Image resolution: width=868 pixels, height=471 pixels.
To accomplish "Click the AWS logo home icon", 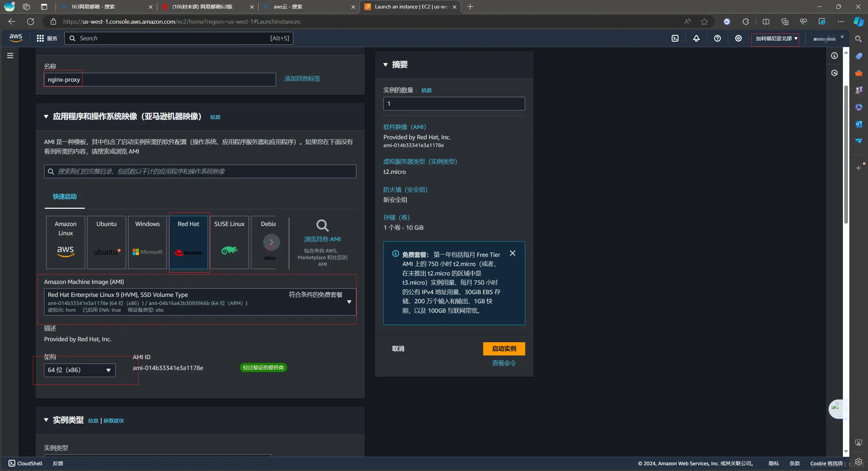I will (16, 38).
